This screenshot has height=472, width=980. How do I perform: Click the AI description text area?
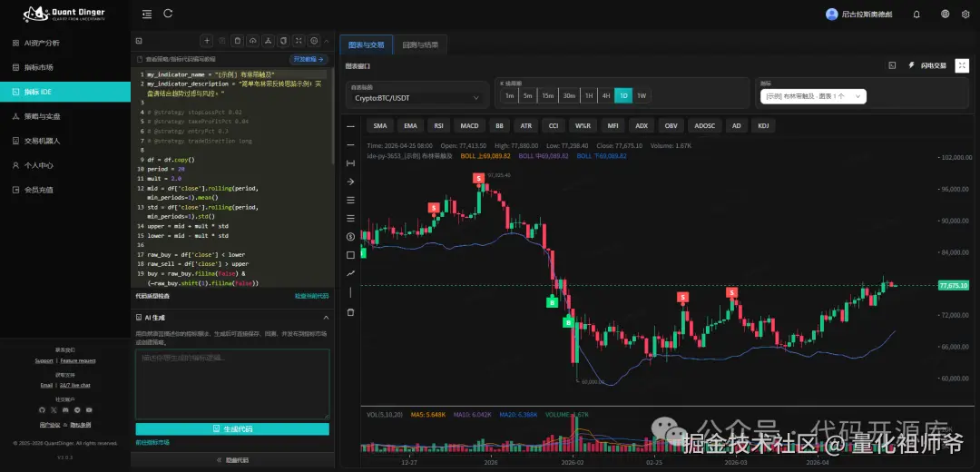click(x=232, y=384)
